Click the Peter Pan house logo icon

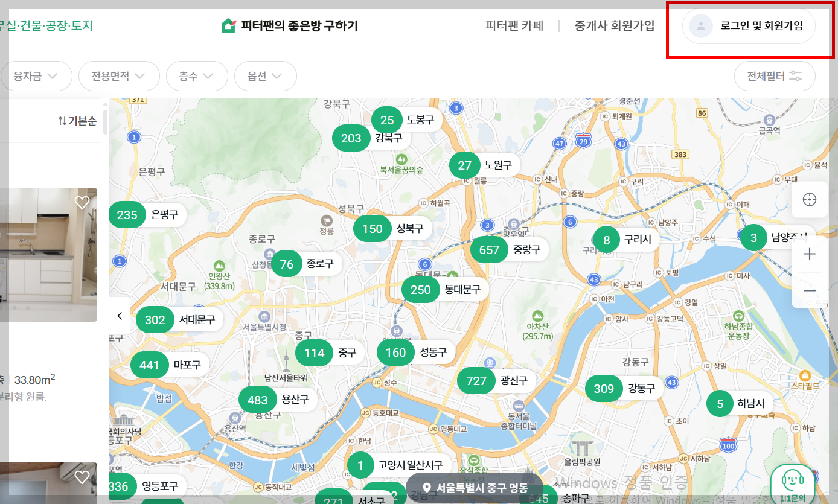tap(228, 25)
